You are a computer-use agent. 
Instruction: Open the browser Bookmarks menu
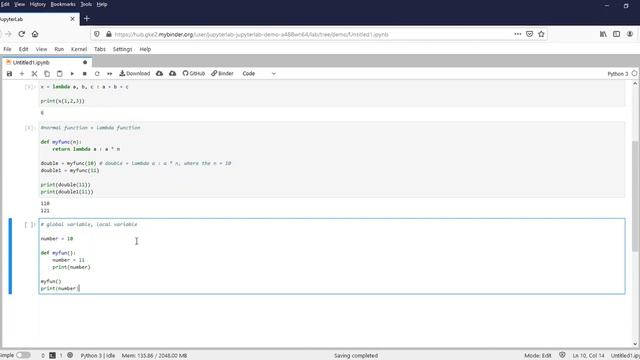point(63,4)
